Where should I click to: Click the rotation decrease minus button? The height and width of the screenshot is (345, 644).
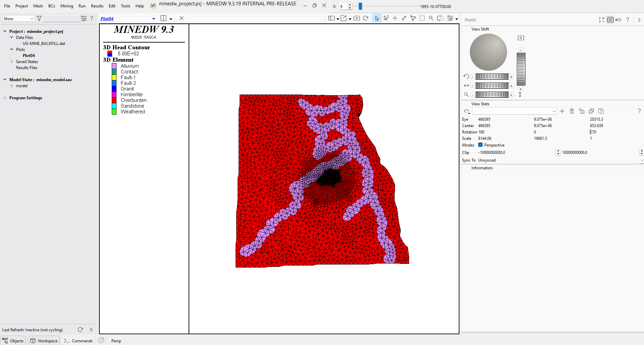[472, 77]
